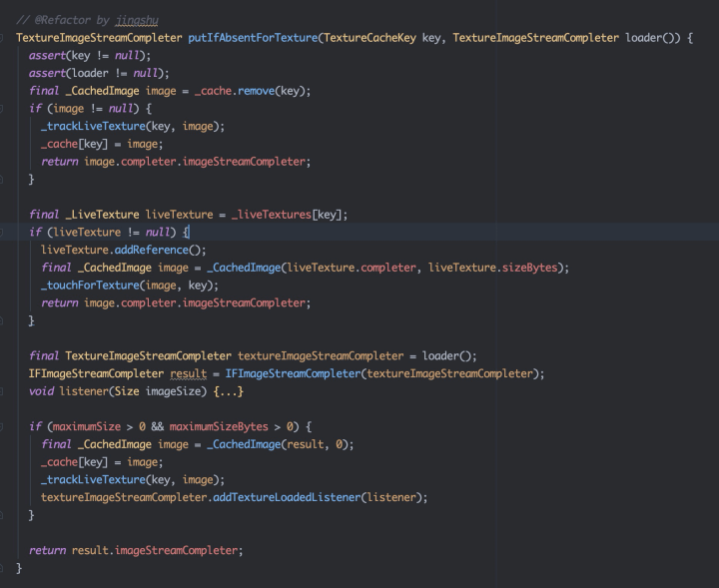Click imageStreamCompleter in the return after _touchForTexture
Image resolution: width=719 pixels, height=588 pixels.
tap(244, 302)
